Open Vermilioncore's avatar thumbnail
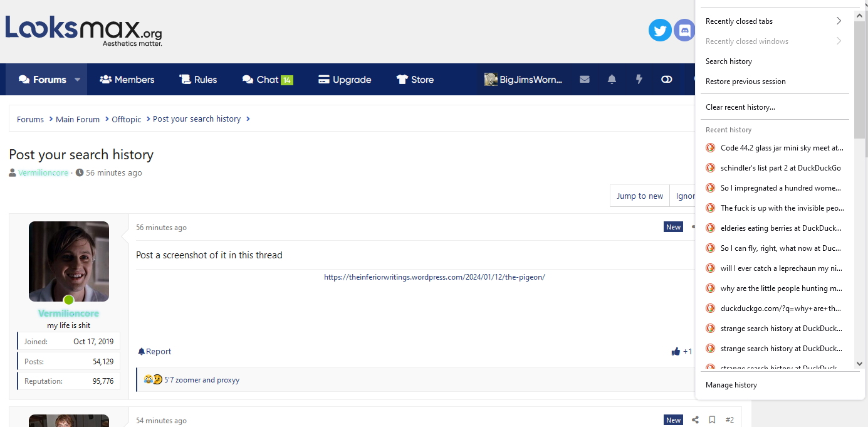Viewport: 868px width, 427px height. (x=69, y=261)
